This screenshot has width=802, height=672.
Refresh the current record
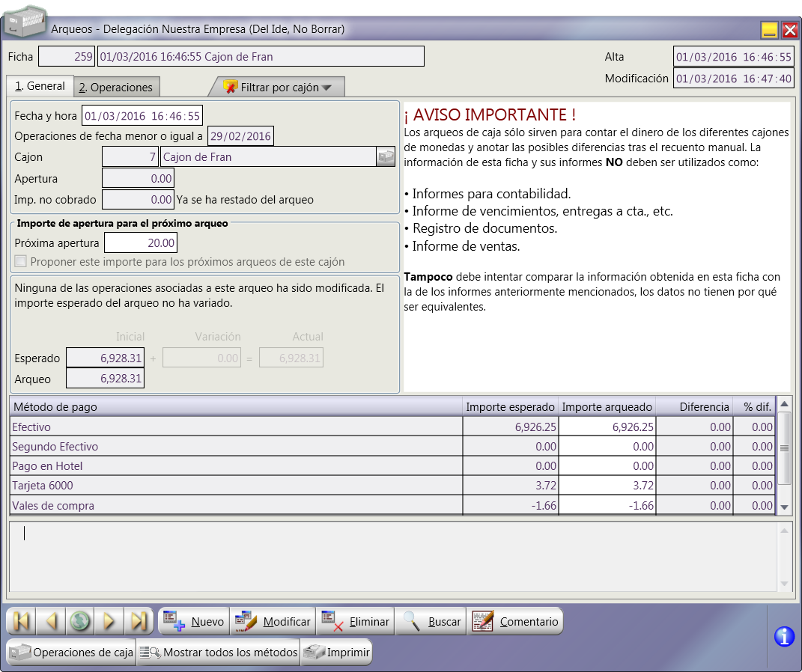pyautogui.click(x=80, y=621)
